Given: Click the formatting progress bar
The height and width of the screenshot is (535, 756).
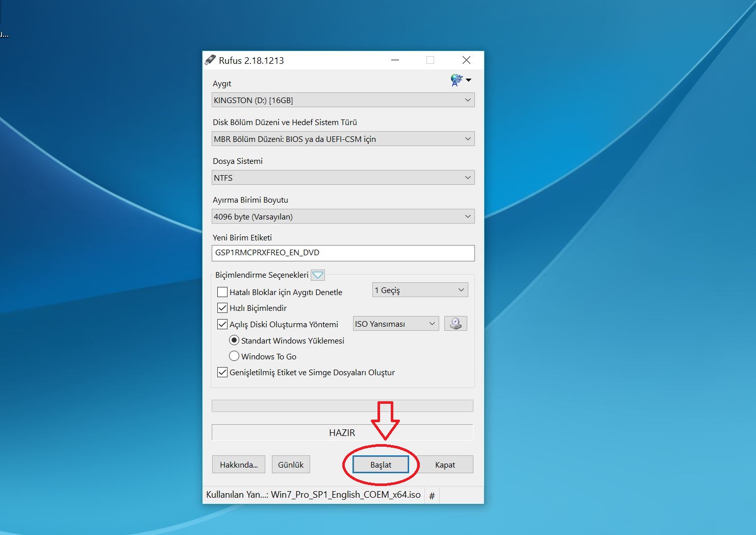Looking at the screenshot, I should [342, 406].
